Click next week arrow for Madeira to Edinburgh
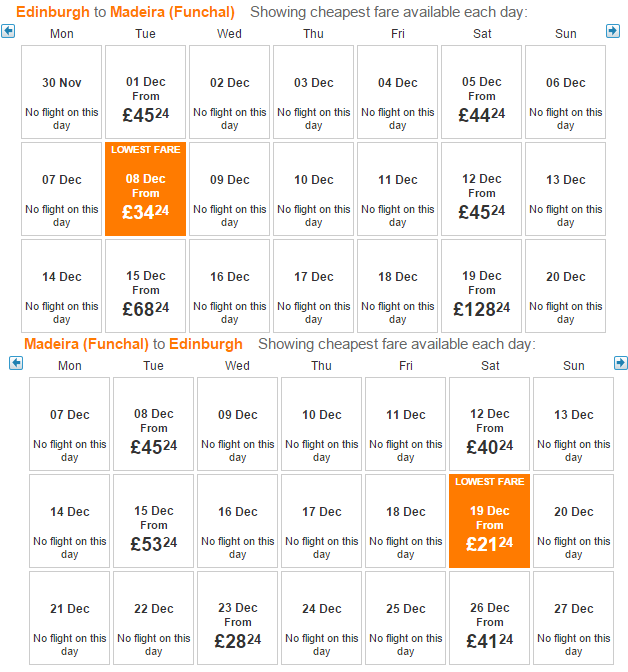This screenshot has height=672, width=628. coord(621,363)
